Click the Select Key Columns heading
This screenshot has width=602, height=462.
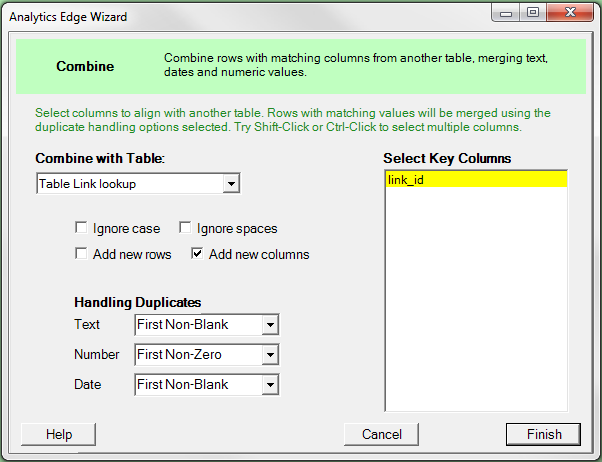click(447, 159)
